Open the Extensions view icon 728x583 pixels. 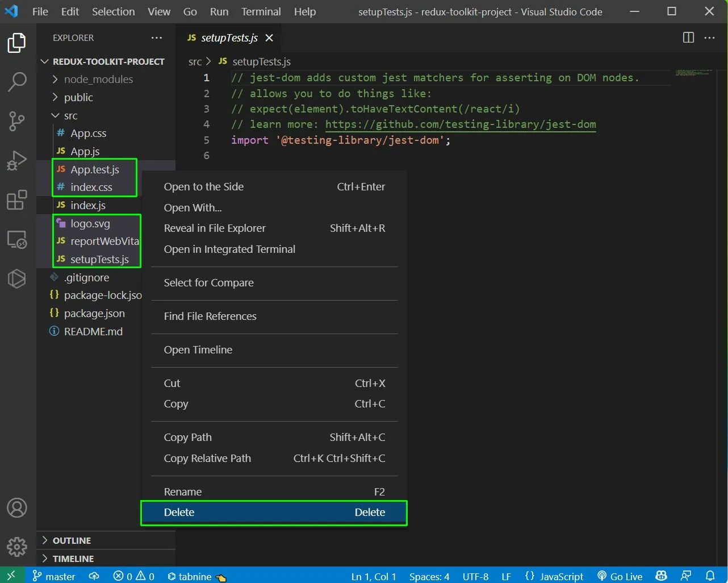pos(17,200)
